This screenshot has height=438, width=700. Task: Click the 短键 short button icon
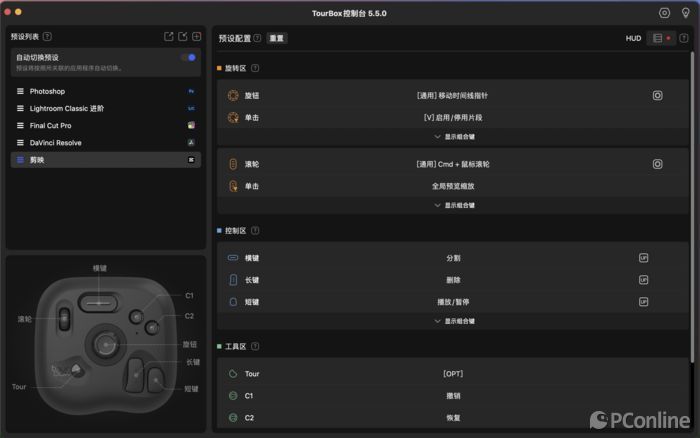click(x=233, y=302)
